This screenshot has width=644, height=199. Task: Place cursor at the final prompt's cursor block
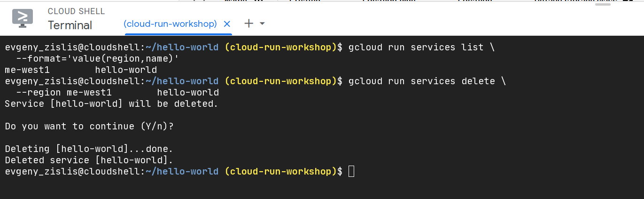pyautogui.click(x=351, y=172)
